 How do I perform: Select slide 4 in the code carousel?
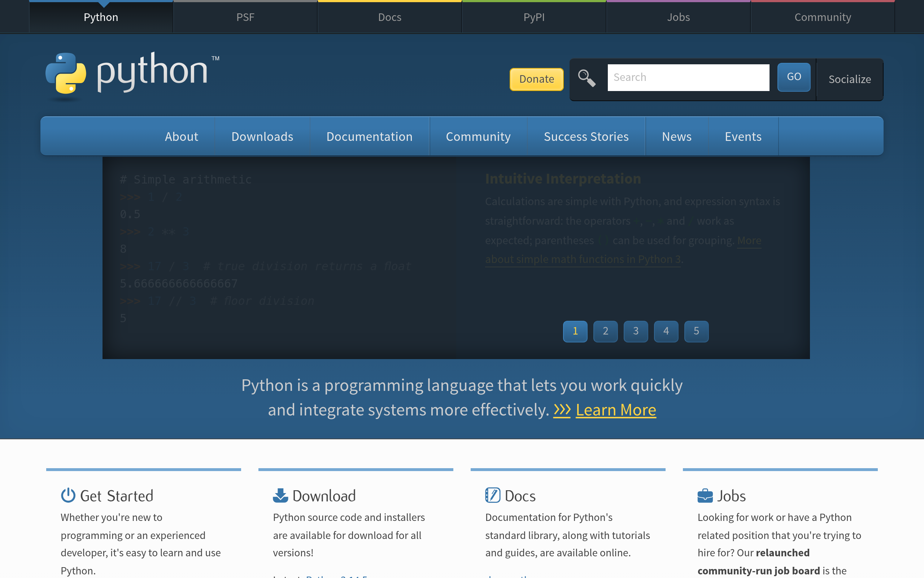pos(666,331)
